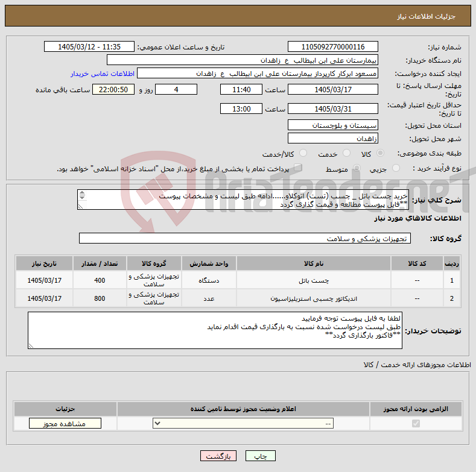Click the توضیحات خریدار text area
Viewport: 476px width, 472px height.
(215, 330)
